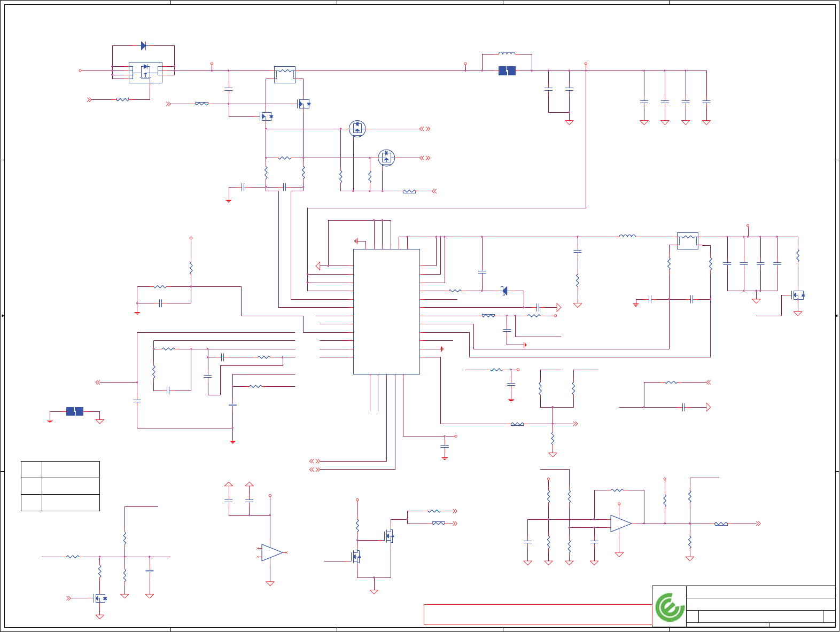The width and height of the screenshot is (840, 632).
Task: Click the solid blue net-tie between ground symbols
Action: 75,411
